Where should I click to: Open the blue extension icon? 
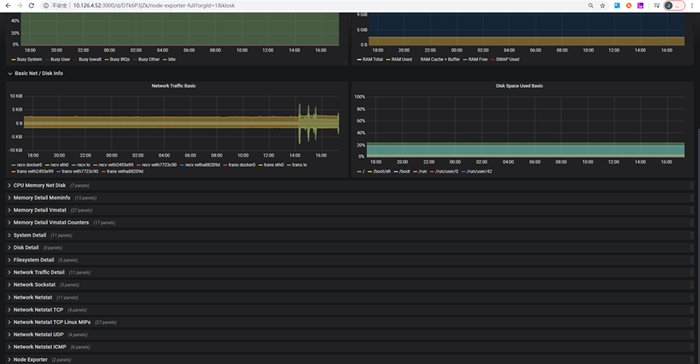[x=617, y=5]
